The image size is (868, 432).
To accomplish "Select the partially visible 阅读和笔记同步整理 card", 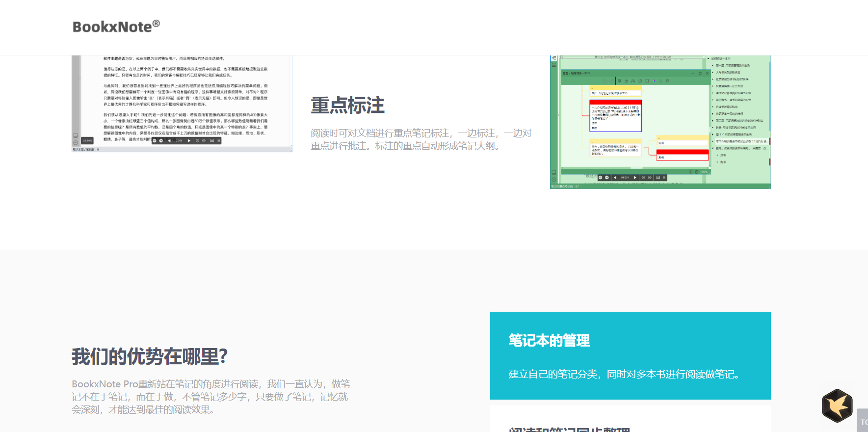I will tap(630, 422).
